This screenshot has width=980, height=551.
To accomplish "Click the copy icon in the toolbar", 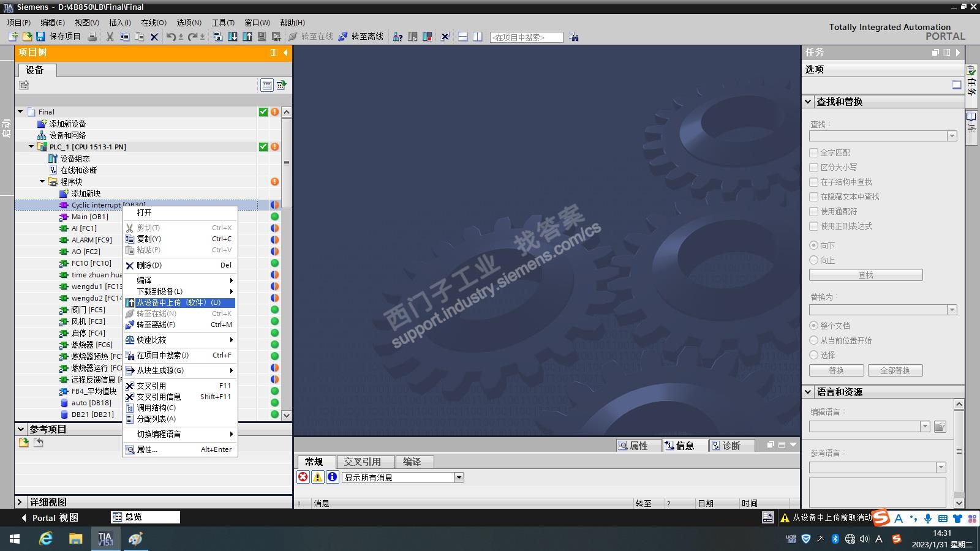I will pyautogui.click(x=125, y=37).
